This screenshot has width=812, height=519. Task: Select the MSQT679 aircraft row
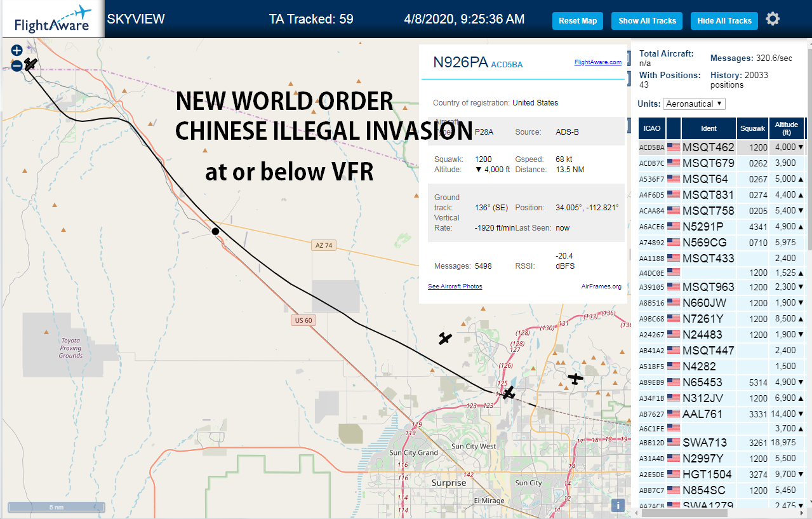[722, 163]
